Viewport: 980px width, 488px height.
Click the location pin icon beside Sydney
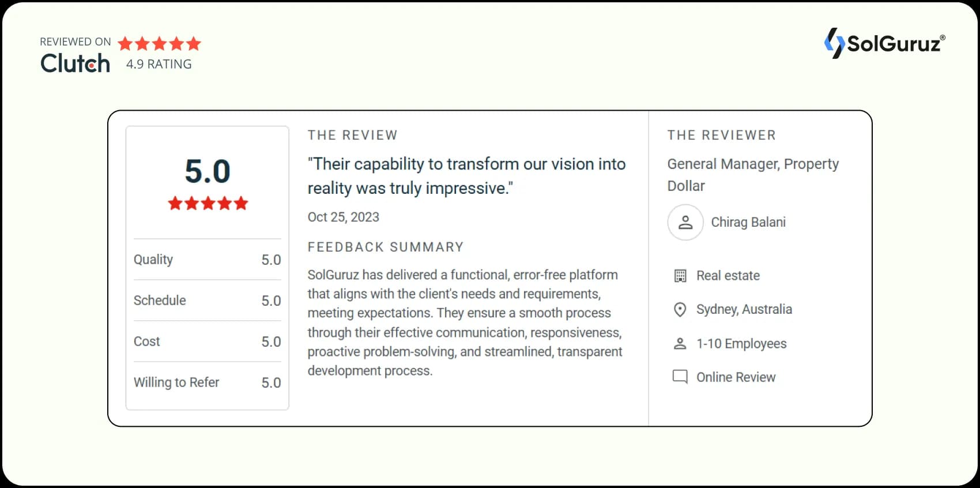(680, 310)
